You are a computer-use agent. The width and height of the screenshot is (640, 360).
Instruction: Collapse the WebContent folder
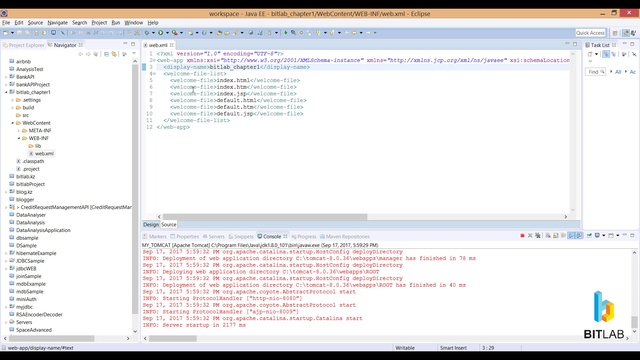click(x=12, y=123)
